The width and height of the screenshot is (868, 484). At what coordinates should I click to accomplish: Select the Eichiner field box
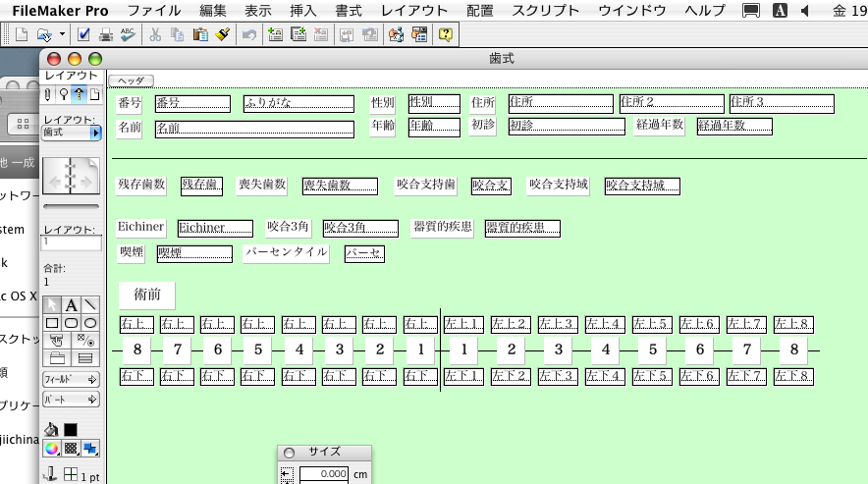pos(215,228)
